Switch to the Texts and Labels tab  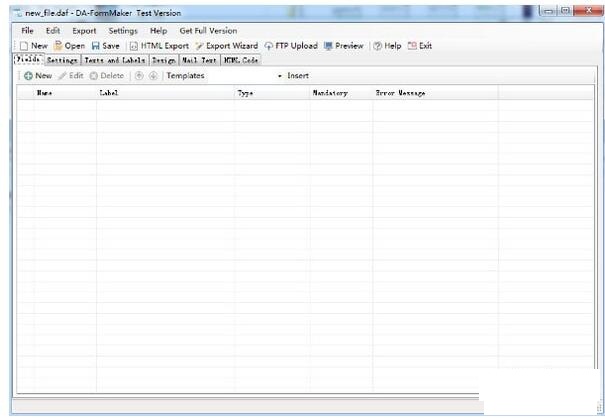click(115, 60)
